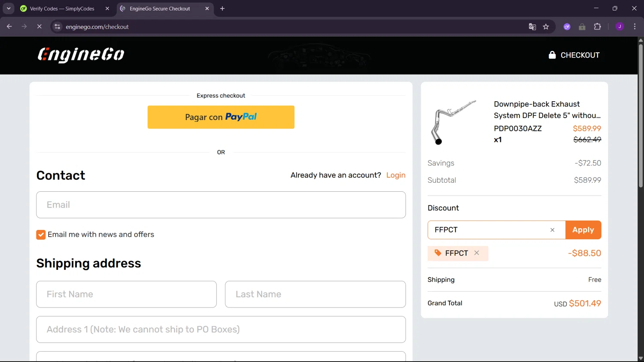Click the orange tag icon beside FFPCT
This screenshot has height=362, width=644.
point(438,253)
